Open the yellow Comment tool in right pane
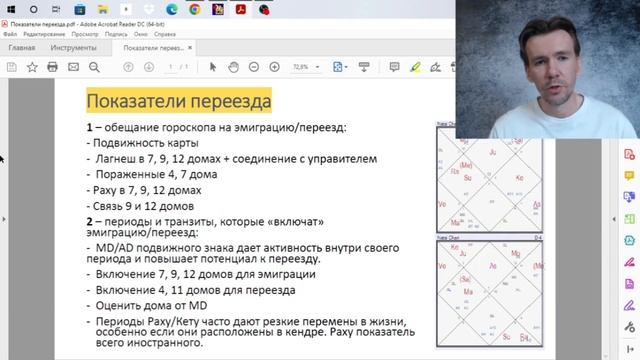 pyautogui.click(x=629, y=176)
